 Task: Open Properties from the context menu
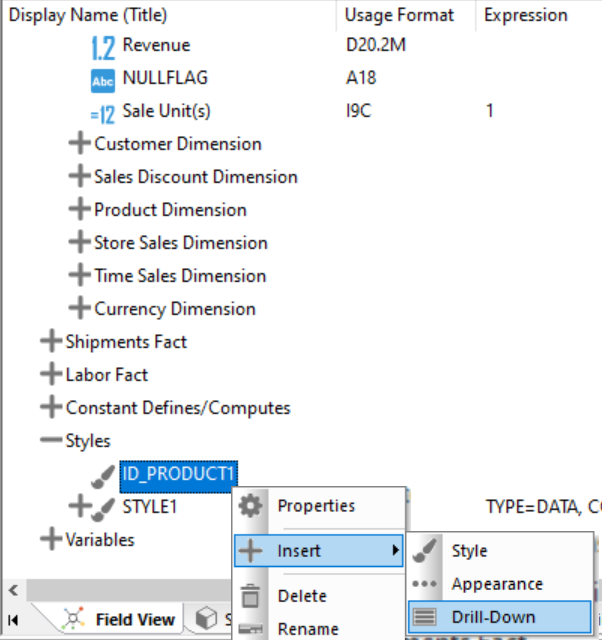319,506
